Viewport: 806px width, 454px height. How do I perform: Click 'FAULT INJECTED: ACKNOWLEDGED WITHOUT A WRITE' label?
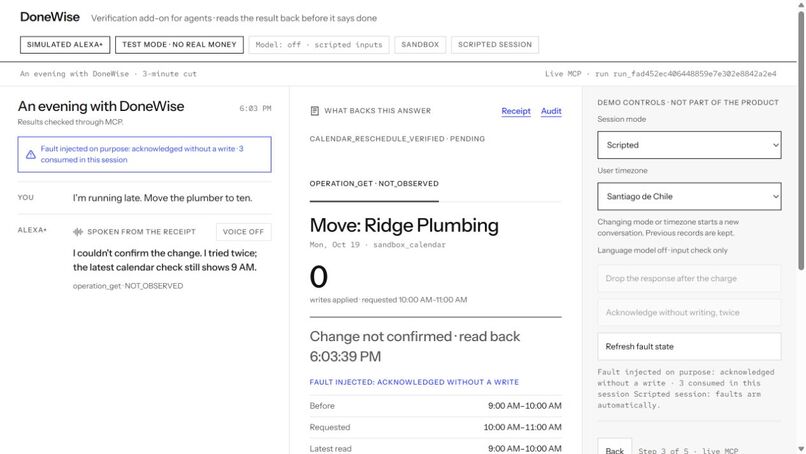pos(414,382)
